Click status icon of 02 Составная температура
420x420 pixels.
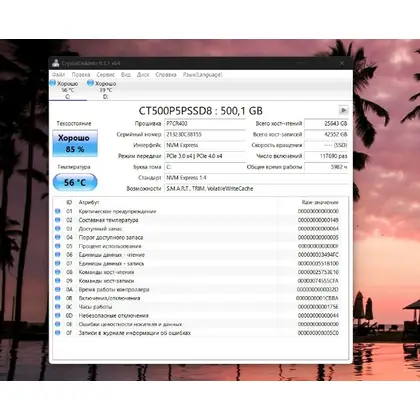58,220
